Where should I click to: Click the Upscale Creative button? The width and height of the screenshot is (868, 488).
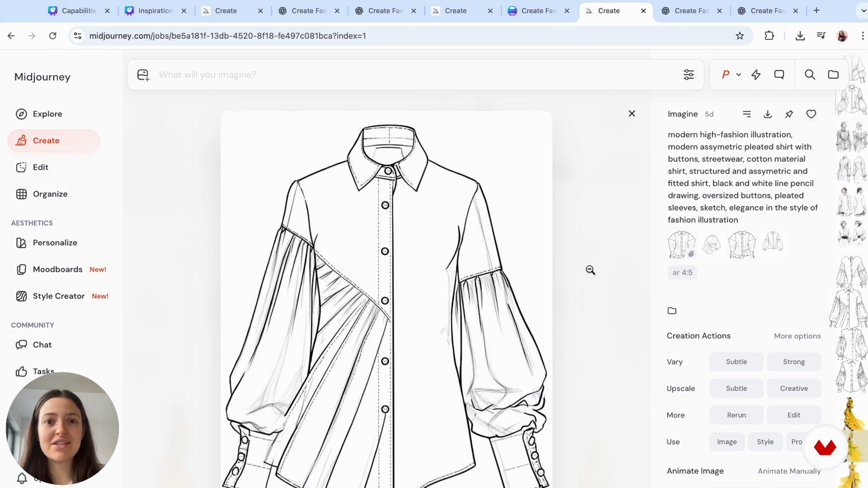[x=794, y=388]
